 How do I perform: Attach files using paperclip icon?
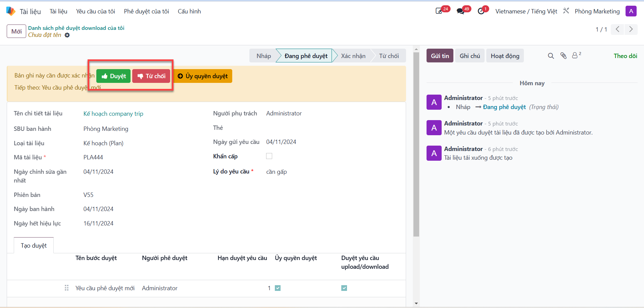[x=563, y=56]
